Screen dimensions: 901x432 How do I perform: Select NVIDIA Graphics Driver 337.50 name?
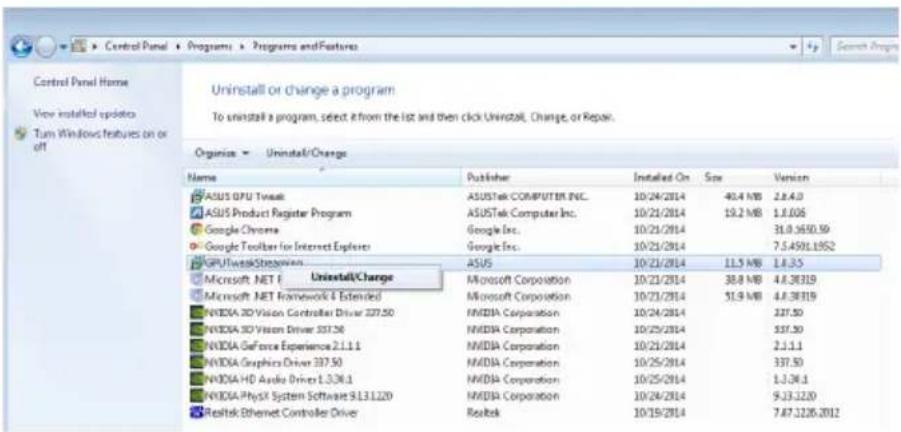tap(275, 363)
